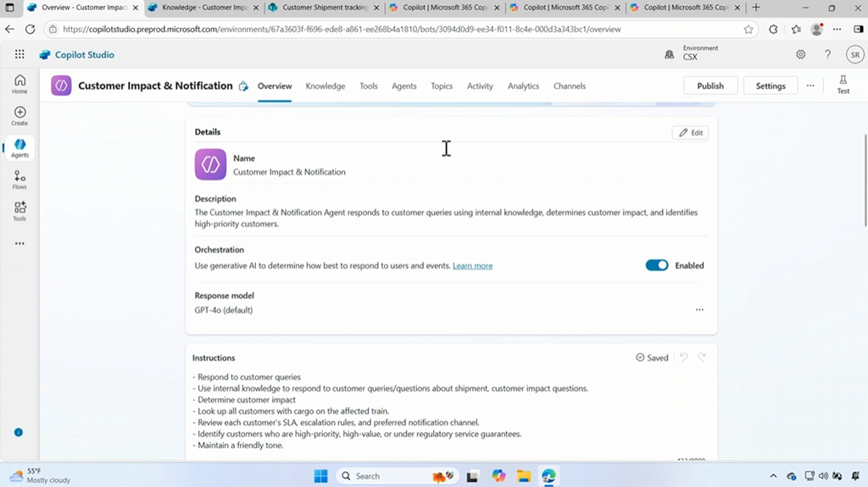
Task: Click the Publish button
Action: tap(710, 86)
